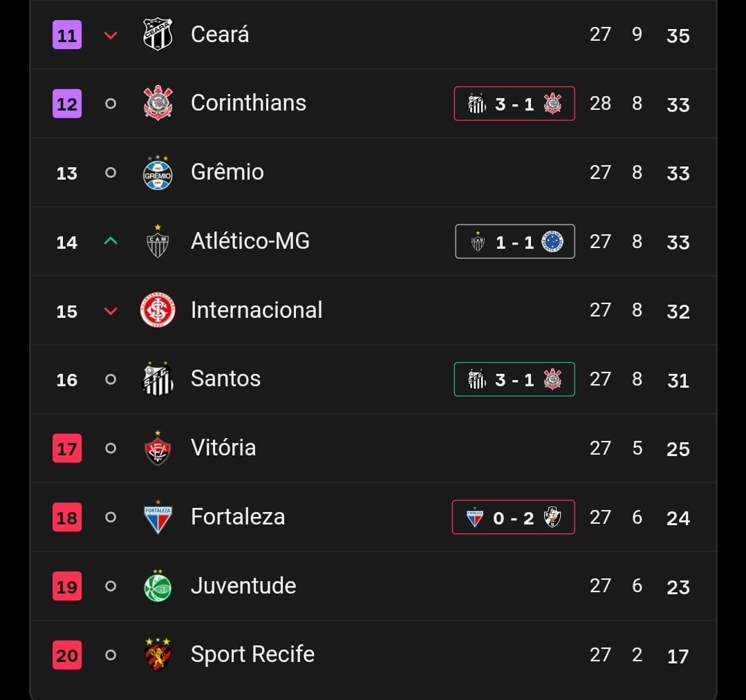Click the red down arrow beside Internacional
This screenshot has width=746, height=700.
(x=111, y=311)
